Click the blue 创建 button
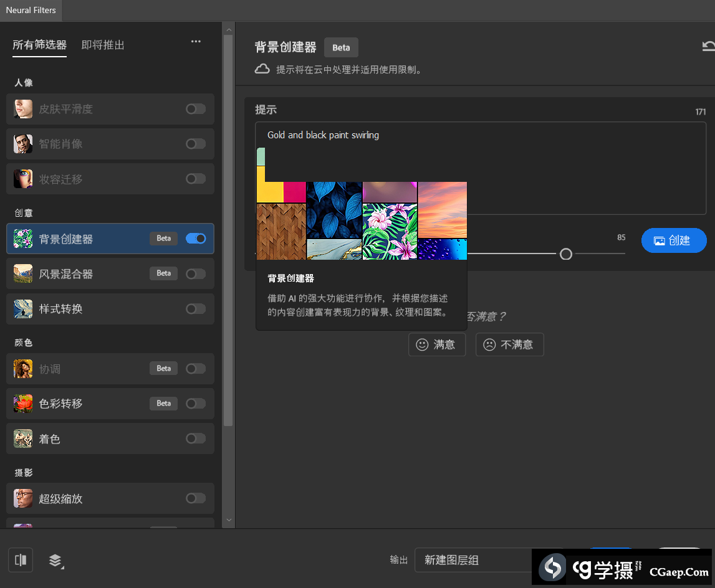This screenshot has height=588, width=715. point(674,240)
